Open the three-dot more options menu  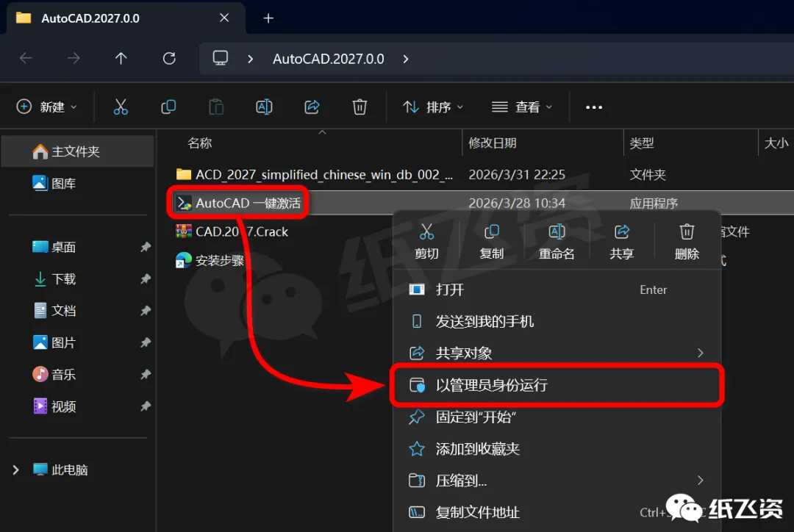pos(593,107)
